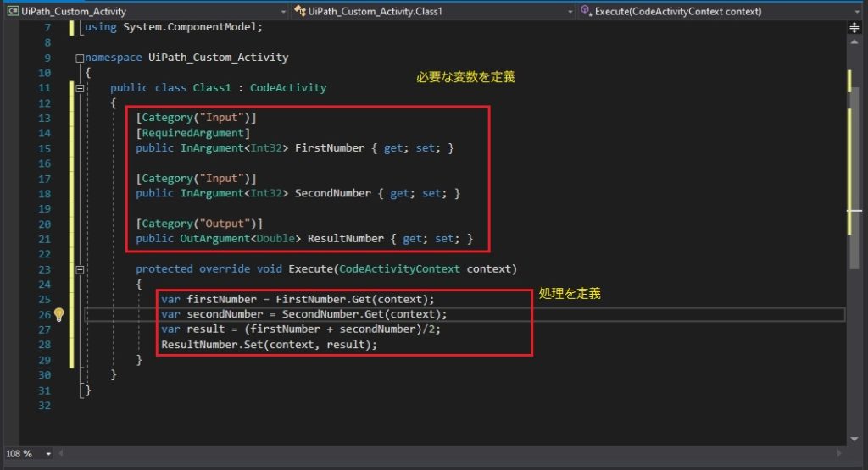Click the horizontal scrollbar right arrow
The width and height of the screenshot is (868, 470).
pos(839,453)
